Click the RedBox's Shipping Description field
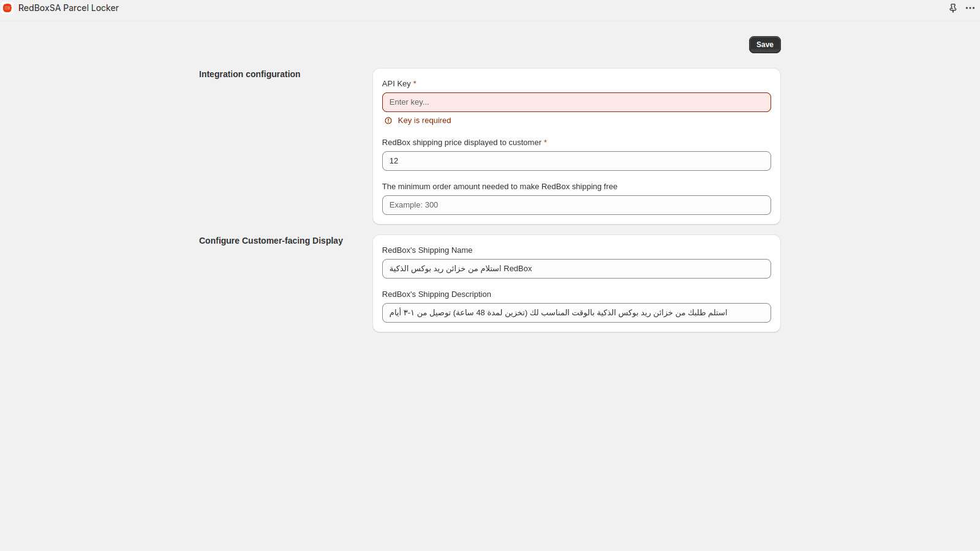The image size is (980, 551). click(576, 312)
